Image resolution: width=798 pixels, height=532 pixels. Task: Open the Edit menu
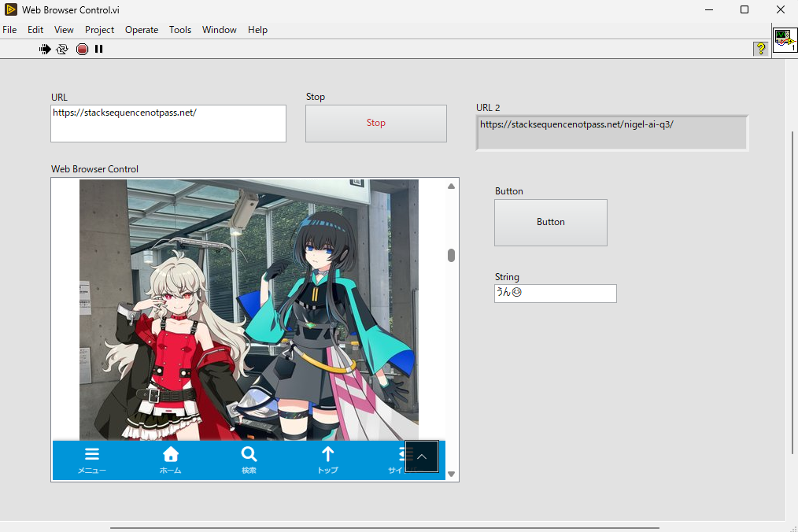point(35,30)
